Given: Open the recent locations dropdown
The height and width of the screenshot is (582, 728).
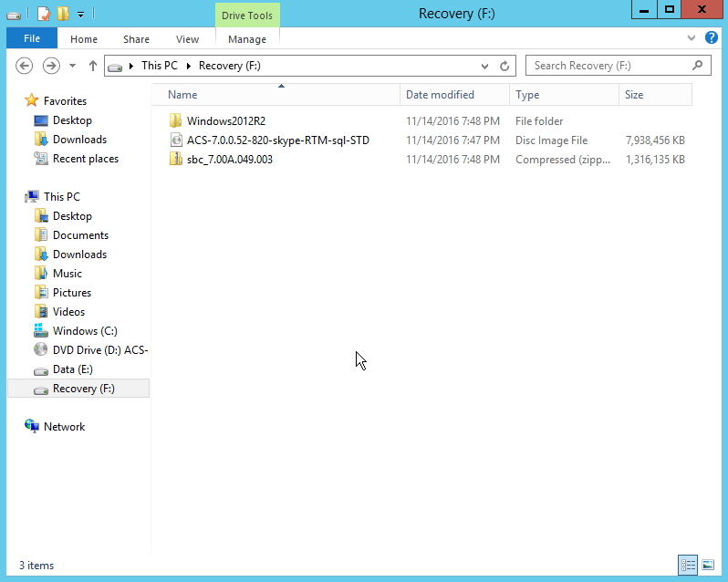Looking at the screenshot, I should pyautogui.click(x=72, y=66).
